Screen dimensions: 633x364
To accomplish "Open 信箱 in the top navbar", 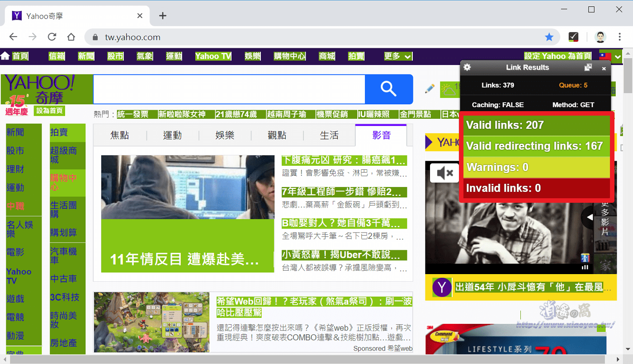I will [57, 56].
